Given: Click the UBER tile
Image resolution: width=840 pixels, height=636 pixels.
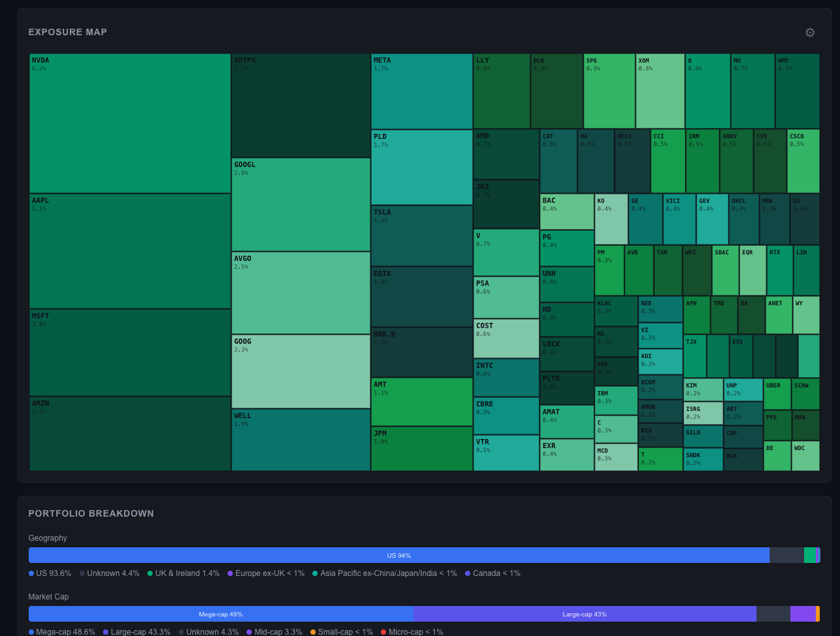Looking at the screenshot, I should click(777, 394).
